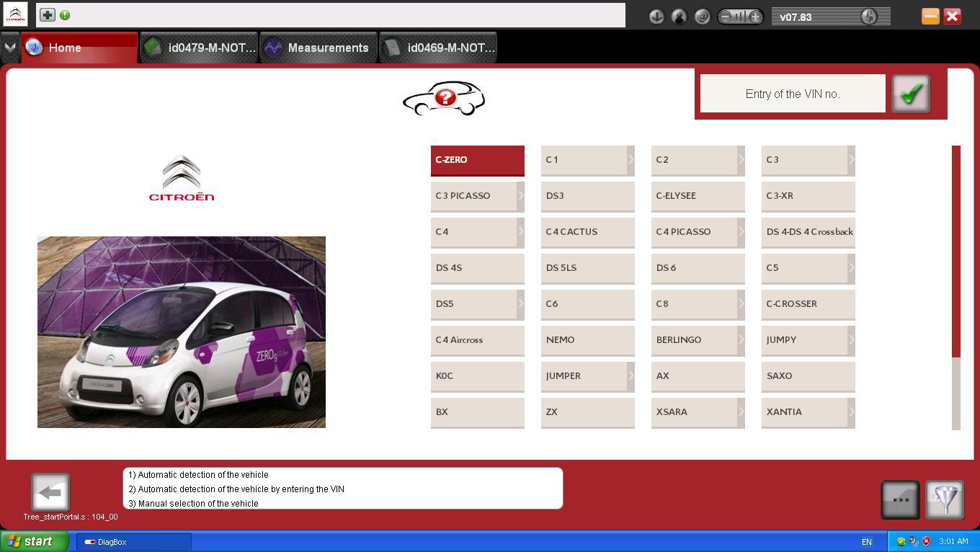Select the C 6 model
This screenshot has width=980, height=552.
click(x=588, y=304)
